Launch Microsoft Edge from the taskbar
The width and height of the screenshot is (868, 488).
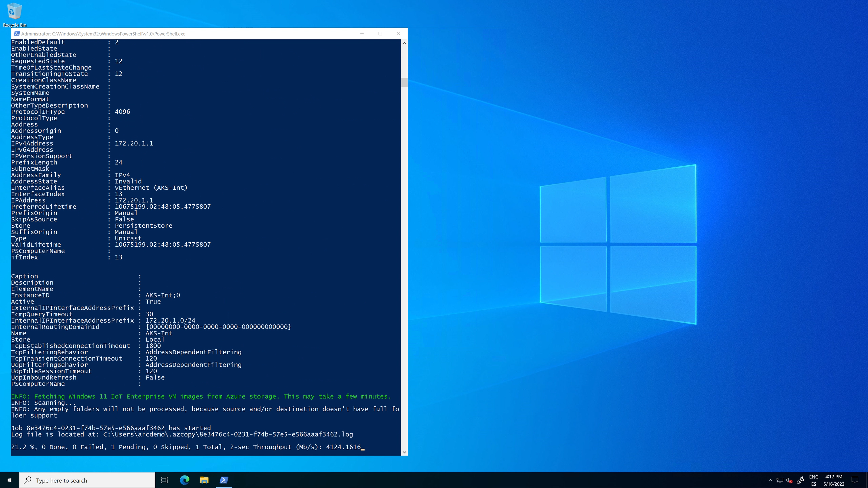point(184,480)
